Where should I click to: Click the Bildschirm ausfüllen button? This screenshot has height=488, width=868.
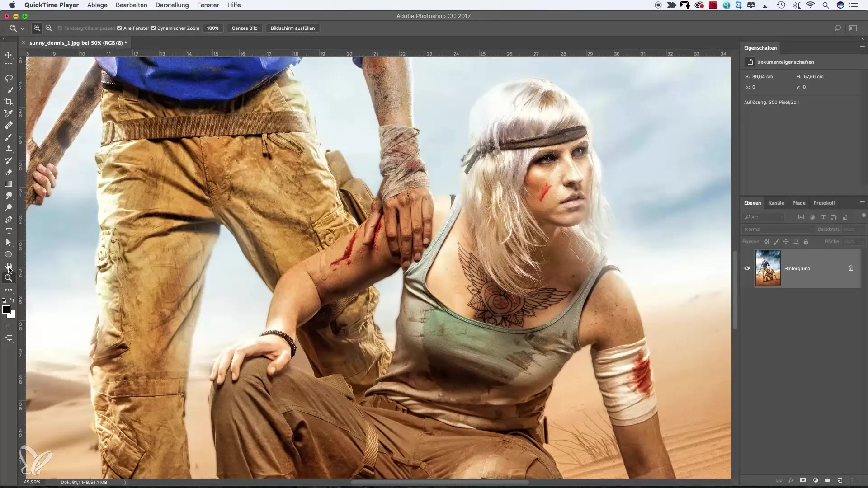pyautogui.click(x=292, y=28)
